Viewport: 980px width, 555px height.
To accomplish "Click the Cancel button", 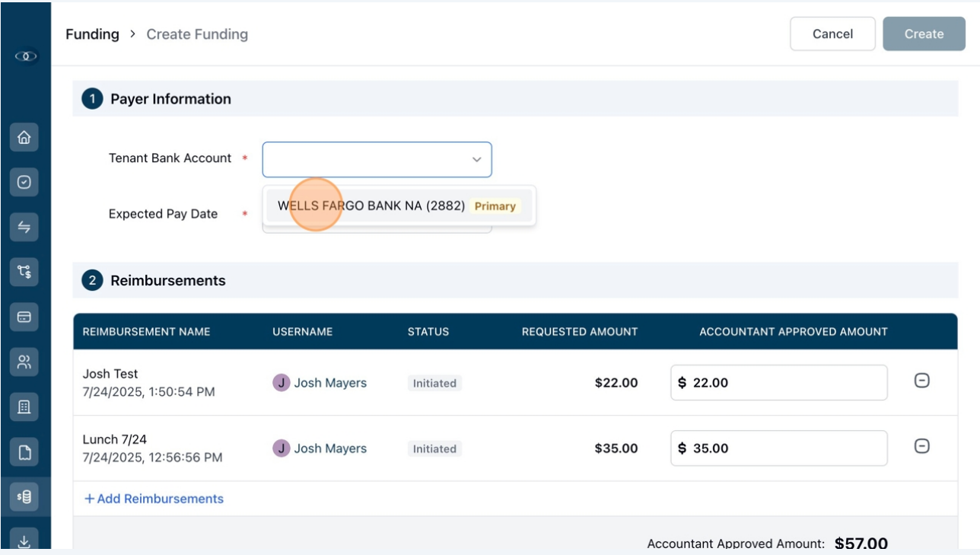I will [832, 33].
